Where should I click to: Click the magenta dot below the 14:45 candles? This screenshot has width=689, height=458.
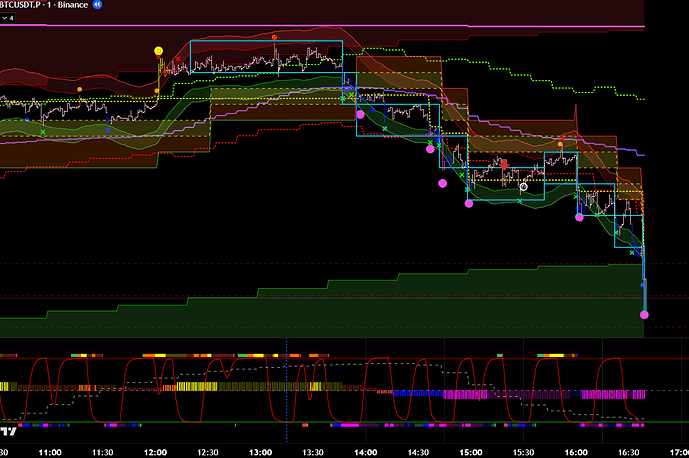[x=442, y=183]
